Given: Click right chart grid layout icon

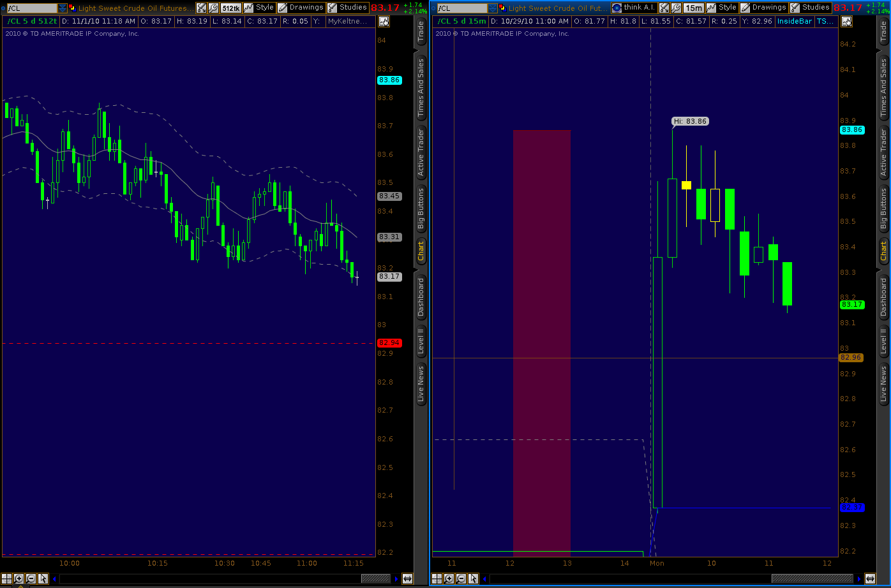Looking at the screenshot, I should point(437,579).
